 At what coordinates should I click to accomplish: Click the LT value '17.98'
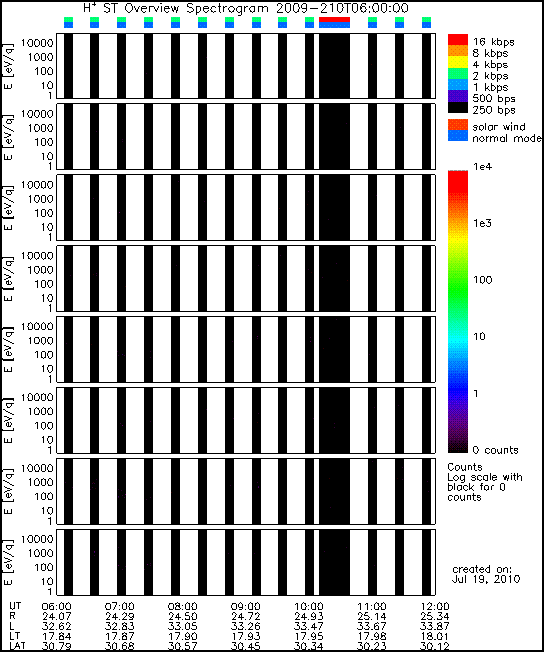tap(372, 637)
